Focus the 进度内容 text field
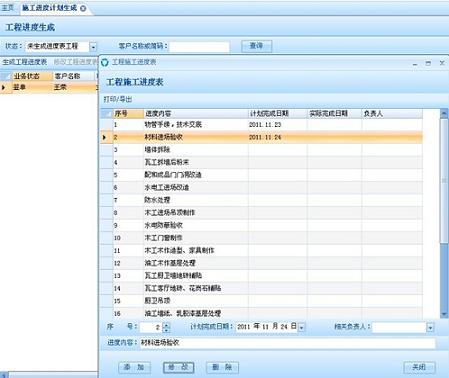The height and width of the screenshot is (378, 449). tap(287, 343)
